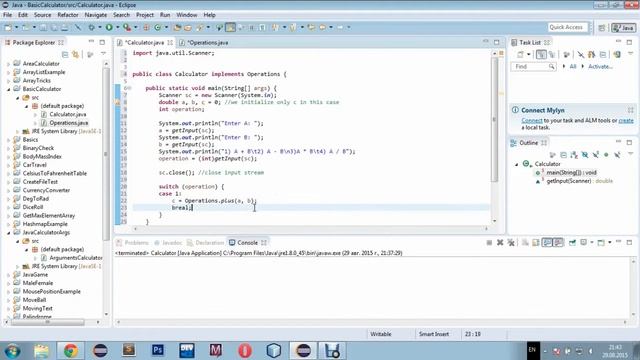This screenshot has width=640, height=360.
Task: Expand the JavaGame project
Action: click(x=9, y=275)
